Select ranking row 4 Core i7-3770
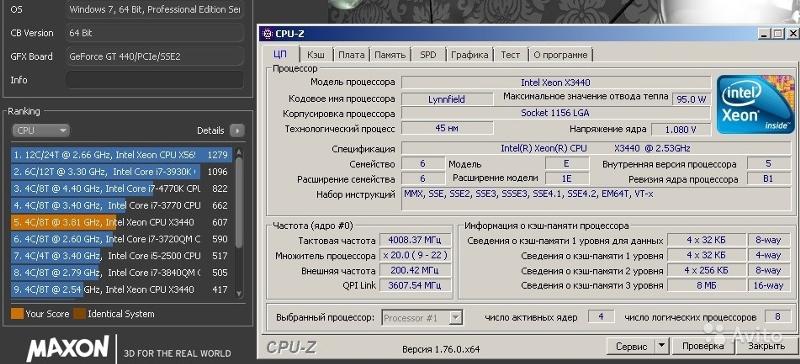800x364 pixels. pos(122,205)
